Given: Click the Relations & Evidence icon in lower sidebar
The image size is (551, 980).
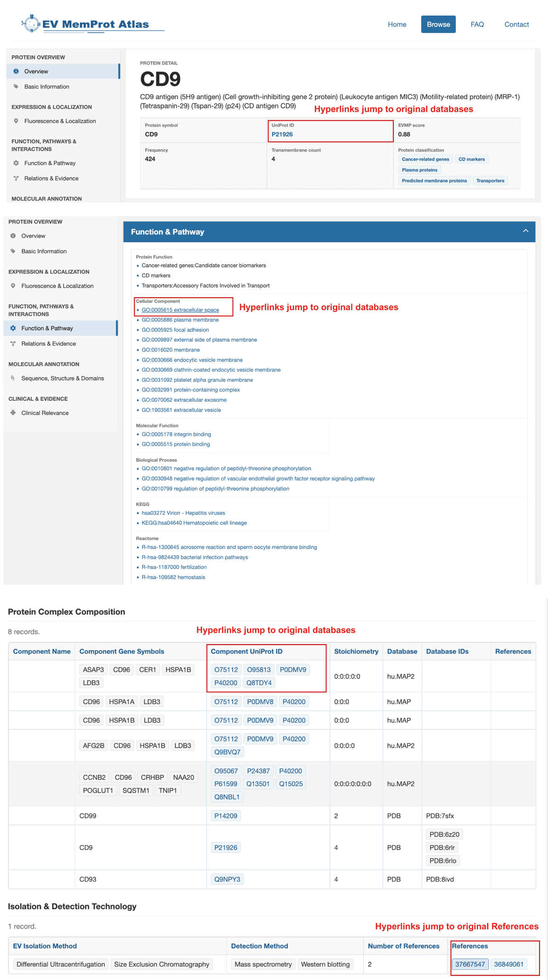Looking at the screenshot, I should tap(13, 344).
